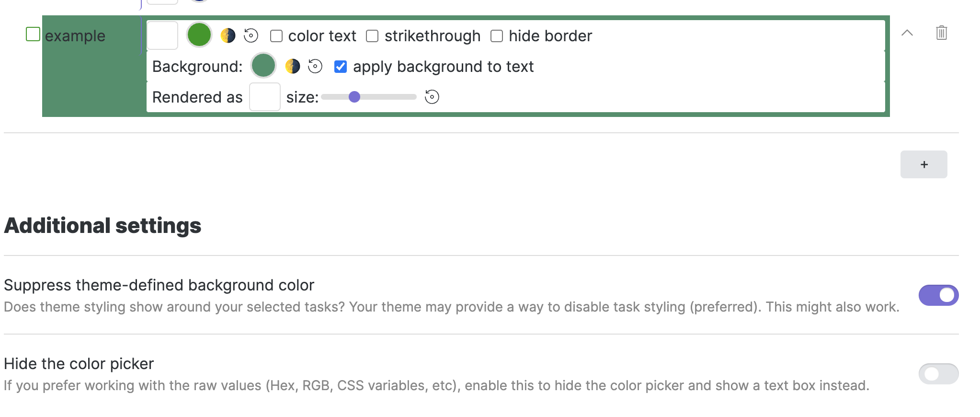
Task: Reset the task color with the undo icon
Action: click(251, 35)
